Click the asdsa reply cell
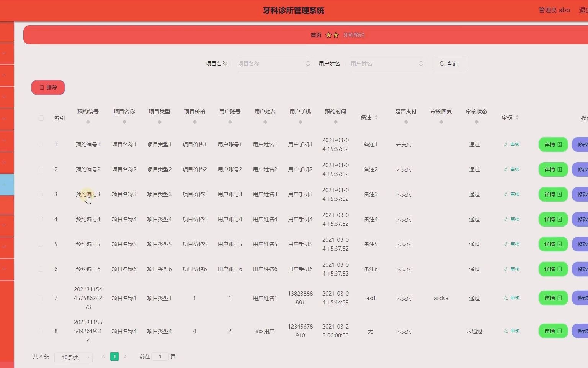Screen dimensions: 588x368 pyautogui.click(x=441, y=298)
